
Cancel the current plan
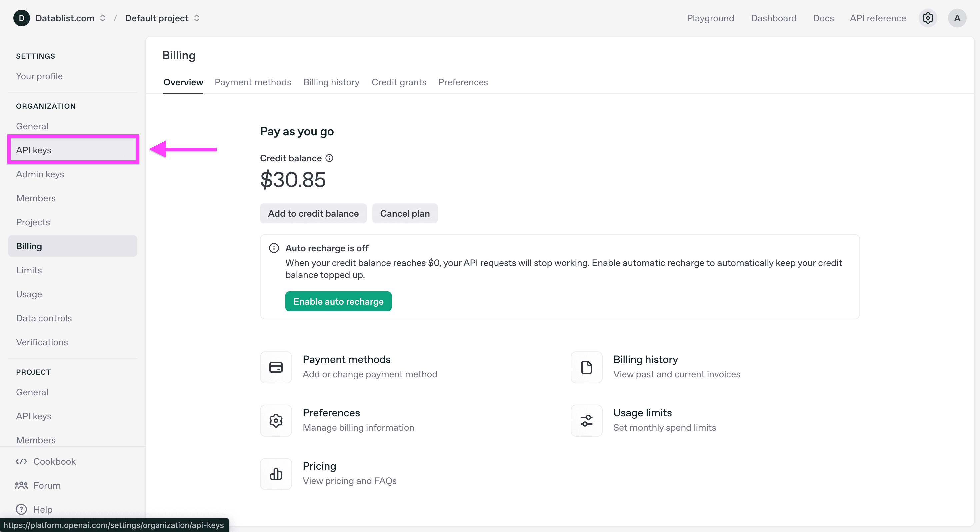click(405, 213)
